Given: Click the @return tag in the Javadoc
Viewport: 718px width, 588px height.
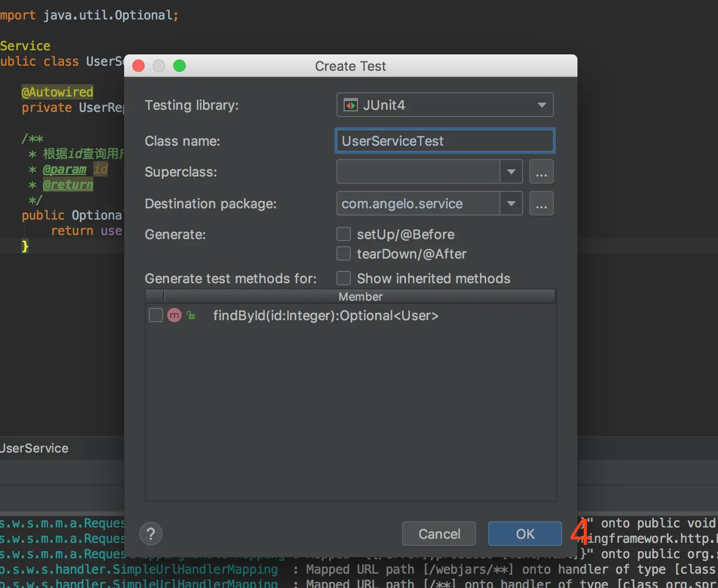Looking at the screenshot, I should point(68,185).
